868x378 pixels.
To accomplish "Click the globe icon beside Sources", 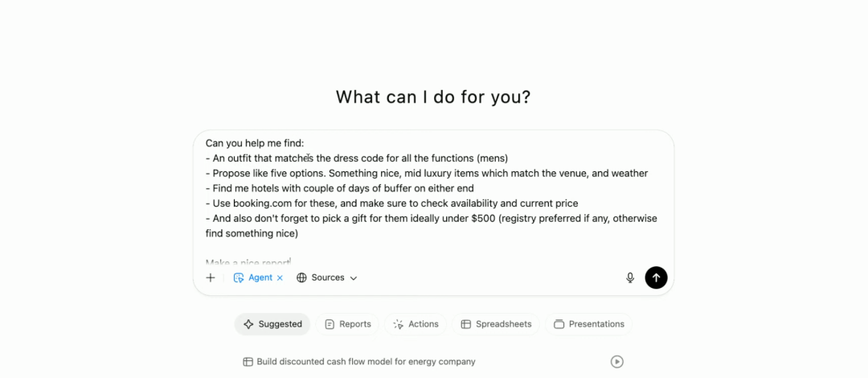I will 301,277.
